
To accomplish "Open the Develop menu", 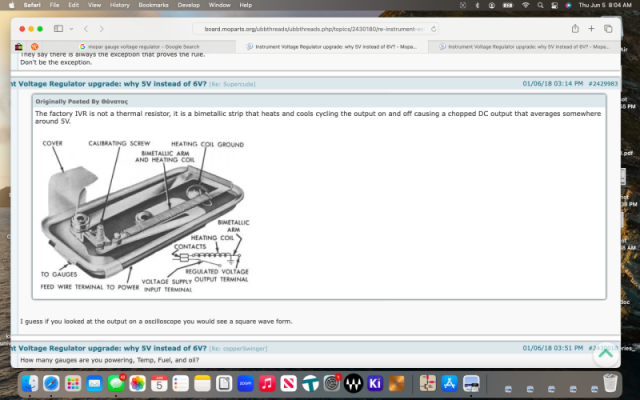I will 189,5.
